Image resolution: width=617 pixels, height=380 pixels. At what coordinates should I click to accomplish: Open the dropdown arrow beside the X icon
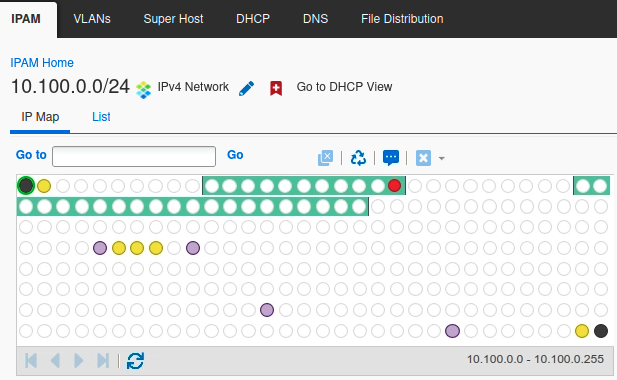(x=442, y=159)
